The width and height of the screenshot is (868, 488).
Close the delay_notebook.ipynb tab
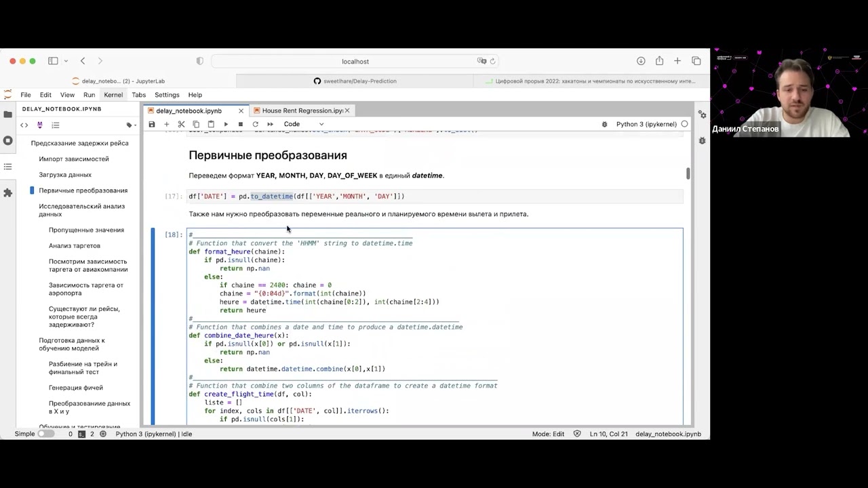point(241,110)
